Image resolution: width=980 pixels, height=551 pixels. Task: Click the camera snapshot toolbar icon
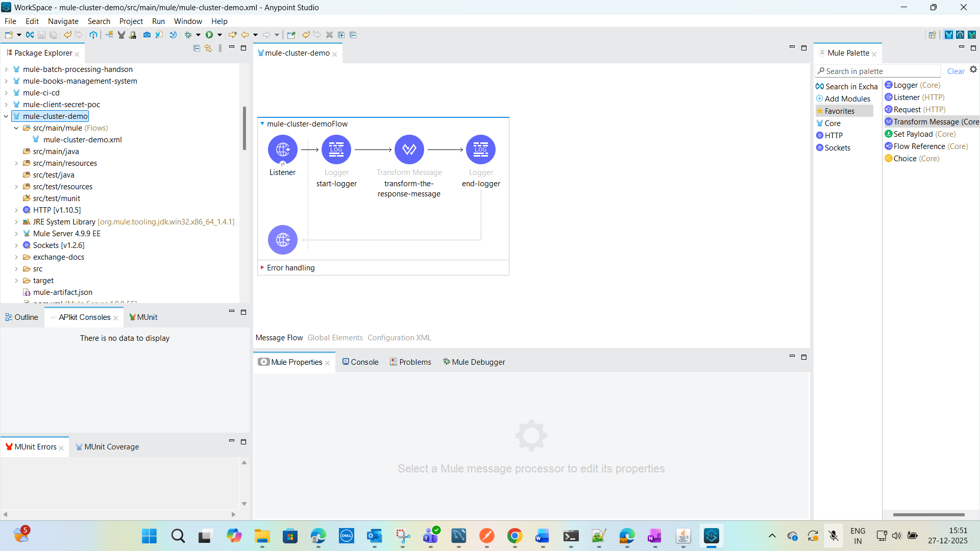pos(146,35)
